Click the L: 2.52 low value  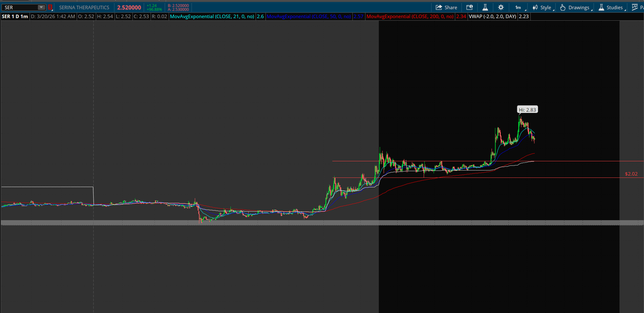point(122,17)
